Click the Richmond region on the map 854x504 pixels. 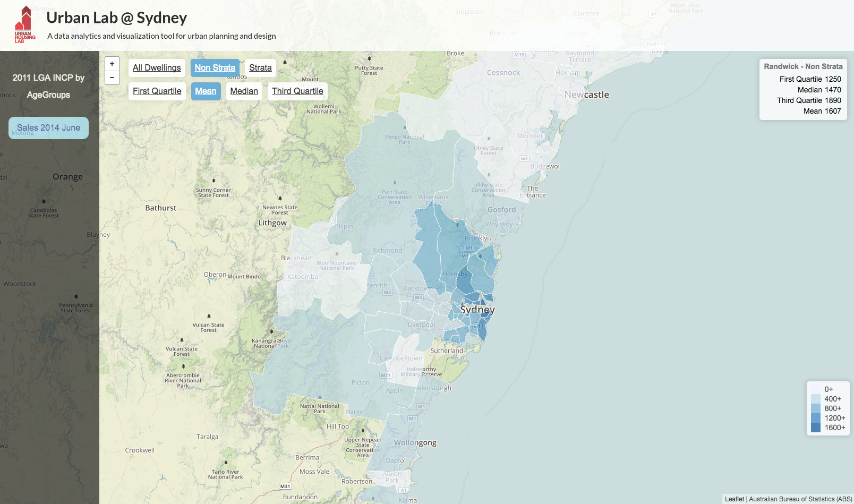click(387, 250)
